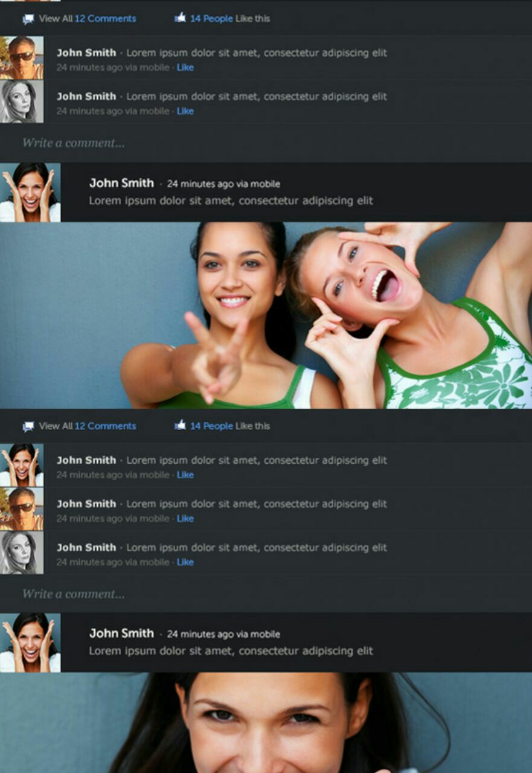Viewport: 532px width, 773px height.
Task: Open "12 Comments" link above the two-women photo
Action: pos(105,19)
